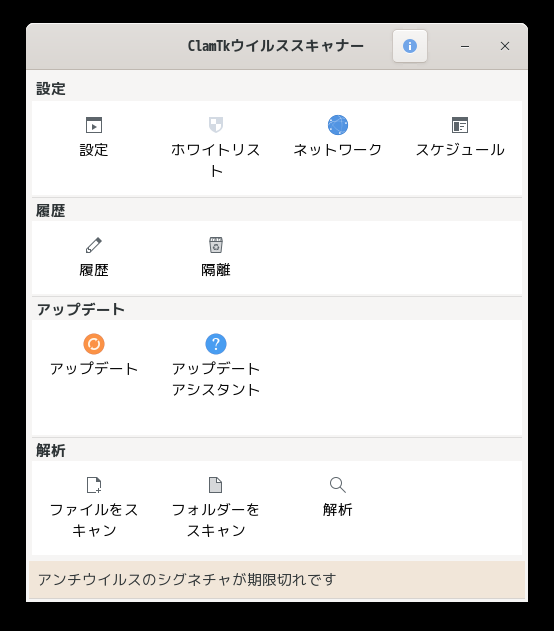
Task: Click the orange アップデート refresh icon
Action: click(x=94, y=344)
